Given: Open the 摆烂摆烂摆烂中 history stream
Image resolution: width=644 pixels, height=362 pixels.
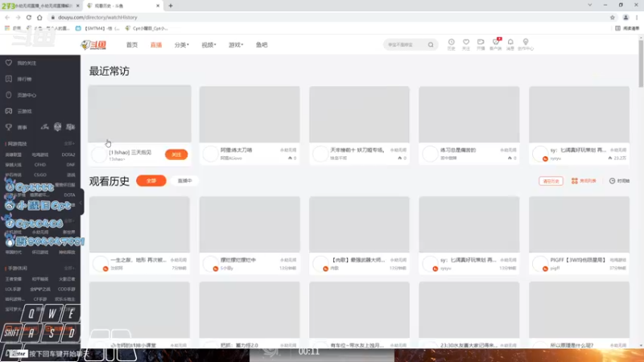Looking at the screenshot, I should tap(250, 235).
